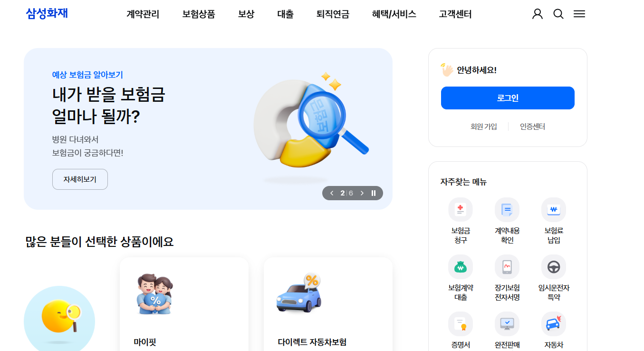This screenshot has width=644, height=351.
Task: Select the 보험계약 대출 money bag icon
Action: (461, 267)
